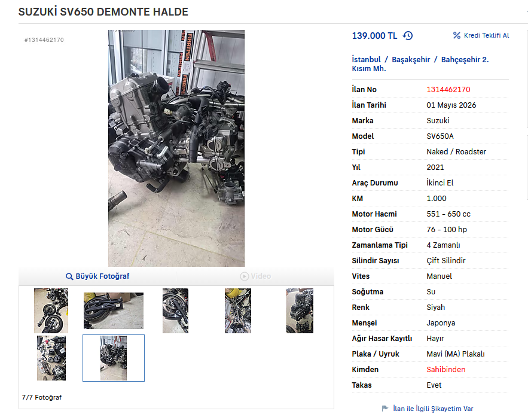Open Bahçeşehir 2. Kısım Mh. link
Image resolution: width=528 pixels, height=420 pixels.
click(x=420, y=64)
